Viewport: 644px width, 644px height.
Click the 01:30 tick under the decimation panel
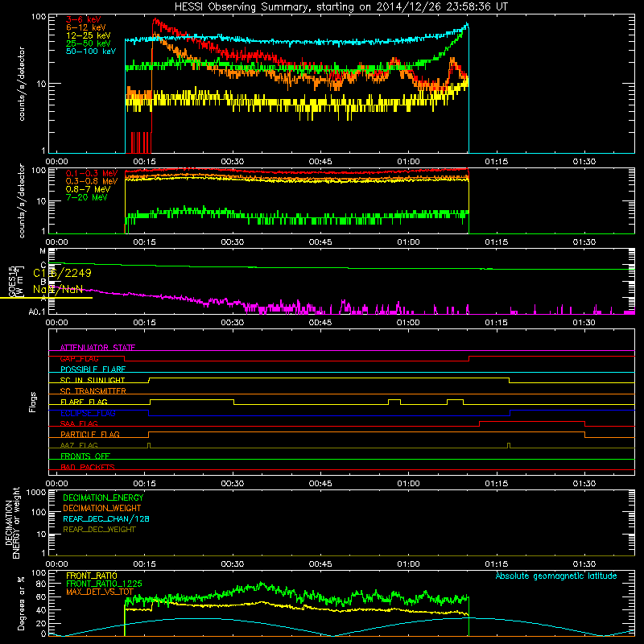pos(584,564)
